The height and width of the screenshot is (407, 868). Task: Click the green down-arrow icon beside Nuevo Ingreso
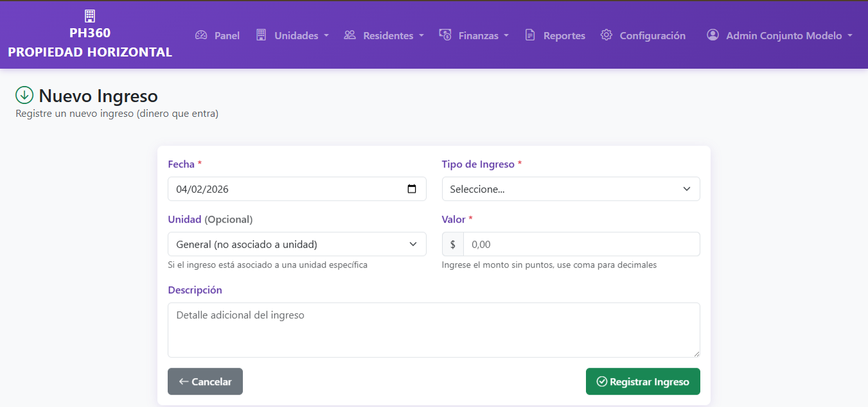click(24, 96)
